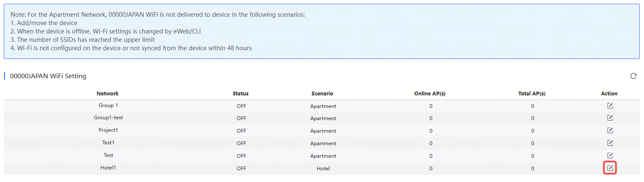Select the 00000JAPAN WiFi Setting heading

pyautogui.click(x=48, y=76)
